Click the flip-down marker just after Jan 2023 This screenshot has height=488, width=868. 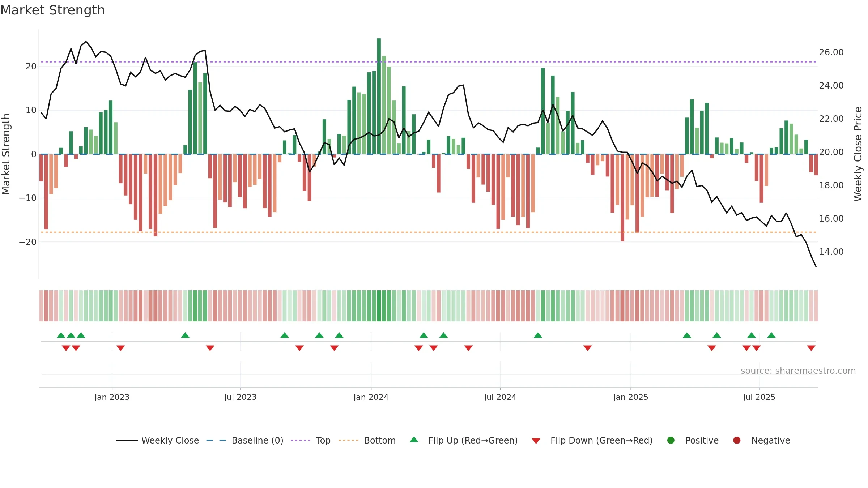pyautogui.click(x=120, y=348)
